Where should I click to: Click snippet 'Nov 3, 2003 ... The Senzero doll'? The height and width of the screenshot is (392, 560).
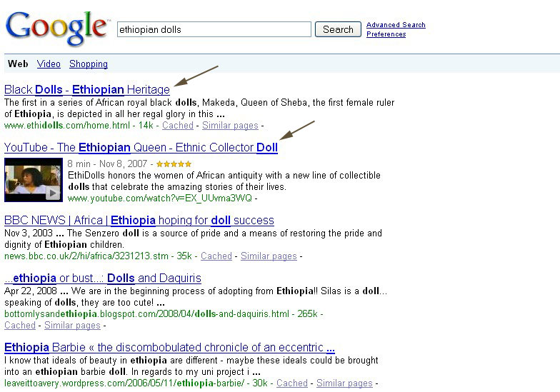(x=193, y=238)
